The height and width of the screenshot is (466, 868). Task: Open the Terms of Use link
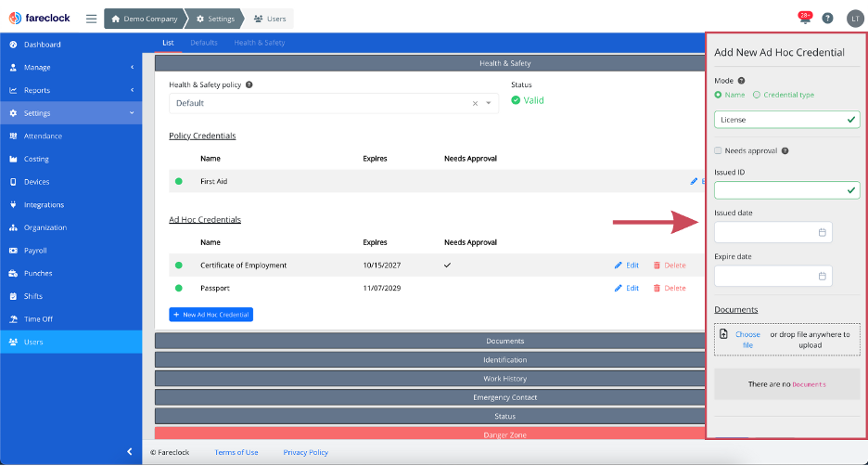[x=236, y=452]
